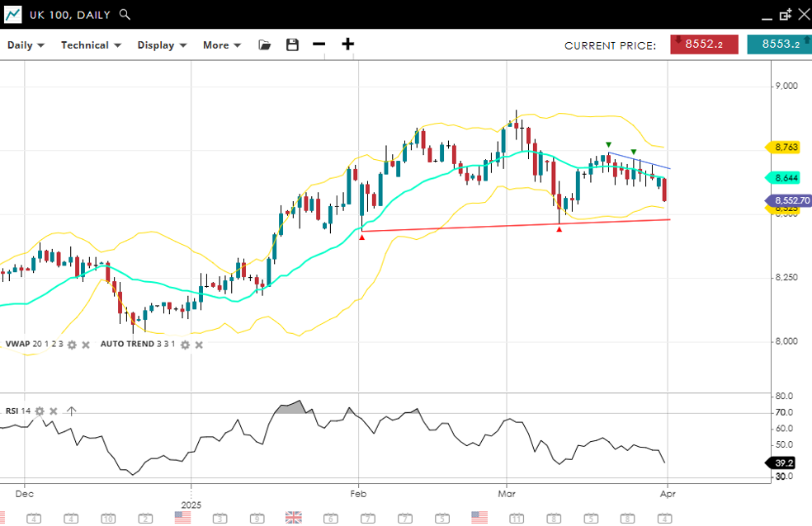Click the search magnifier beside UK 100, DAILY

125,14
